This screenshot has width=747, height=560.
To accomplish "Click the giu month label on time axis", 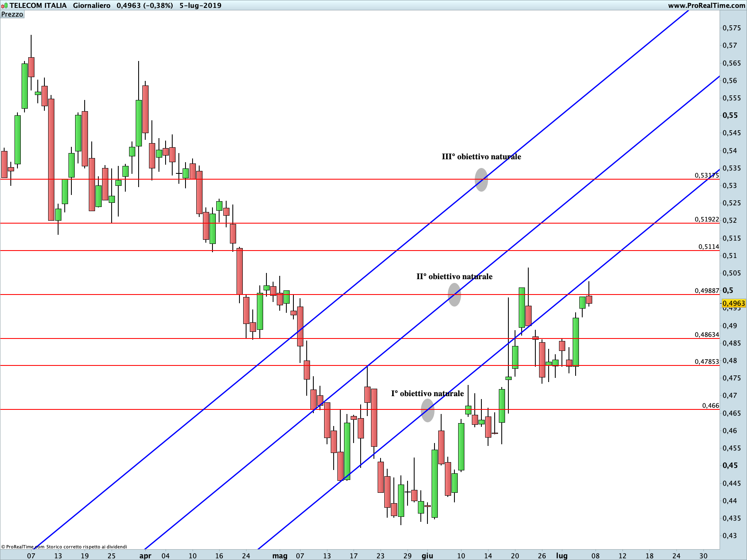I will (427, 556).
